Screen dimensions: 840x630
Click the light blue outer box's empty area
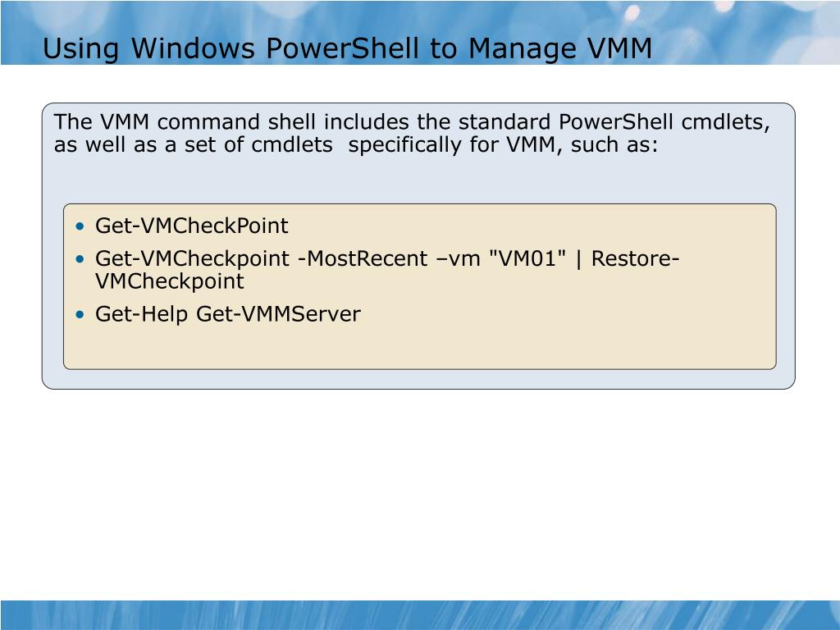click(x=418, y=180)
